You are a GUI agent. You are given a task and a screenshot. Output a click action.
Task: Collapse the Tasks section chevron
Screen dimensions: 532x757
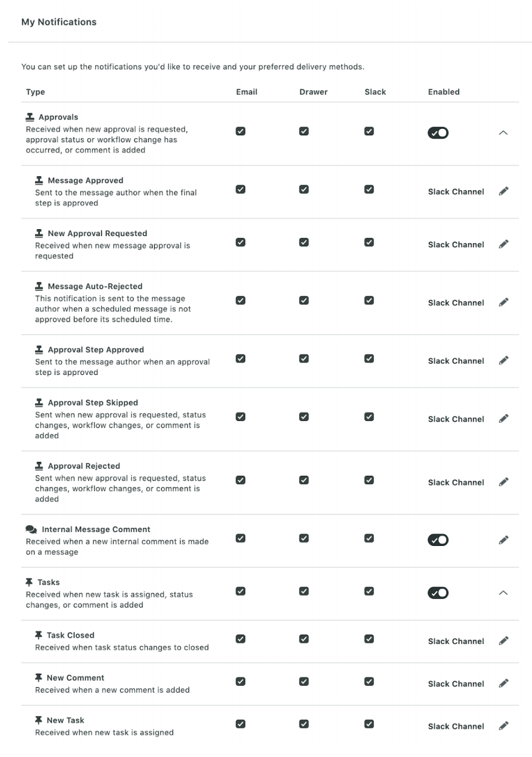click(503, 592)
